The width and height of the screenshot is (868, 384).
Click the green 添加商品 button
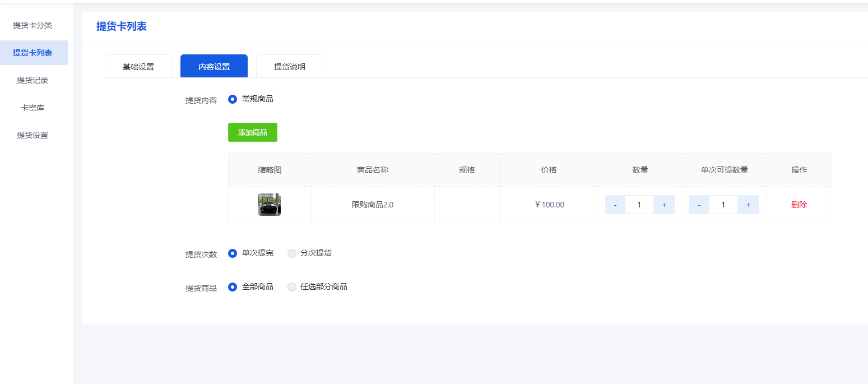(252, 132)
